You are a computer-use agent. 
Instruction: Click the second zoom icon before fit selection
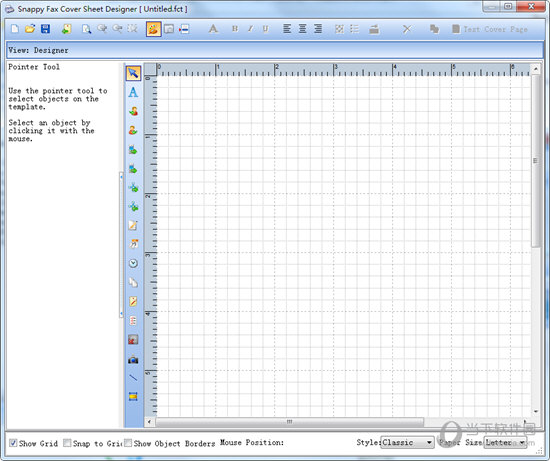[117, 29]
